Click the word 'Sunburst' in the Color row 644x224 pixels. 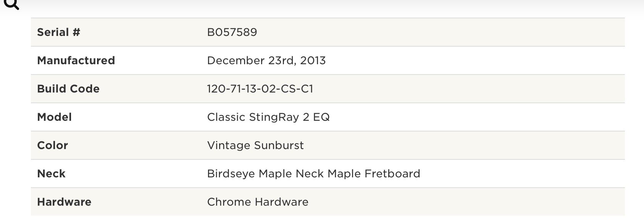pos(279,145)
